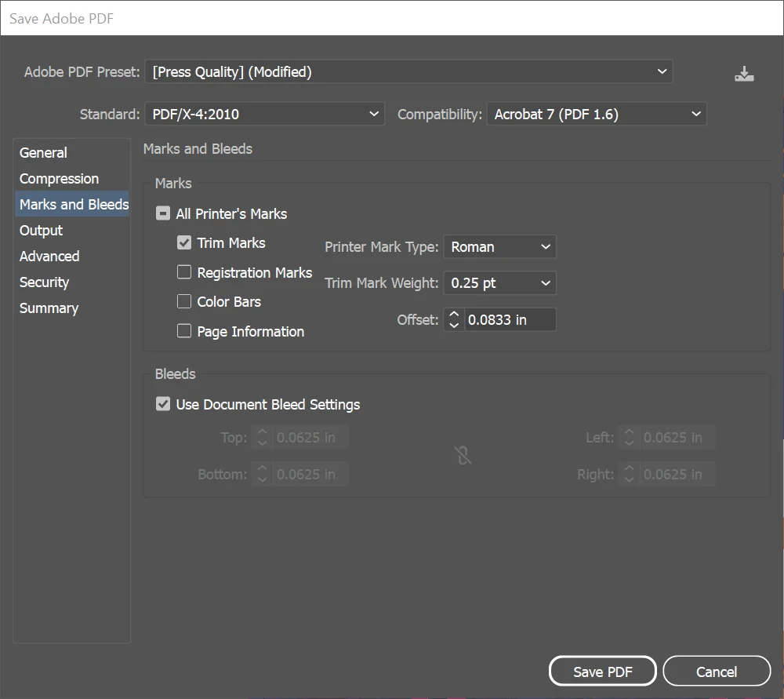Disable Trim Marks
This screenshot has width=784, height=699.
(184, 242)
